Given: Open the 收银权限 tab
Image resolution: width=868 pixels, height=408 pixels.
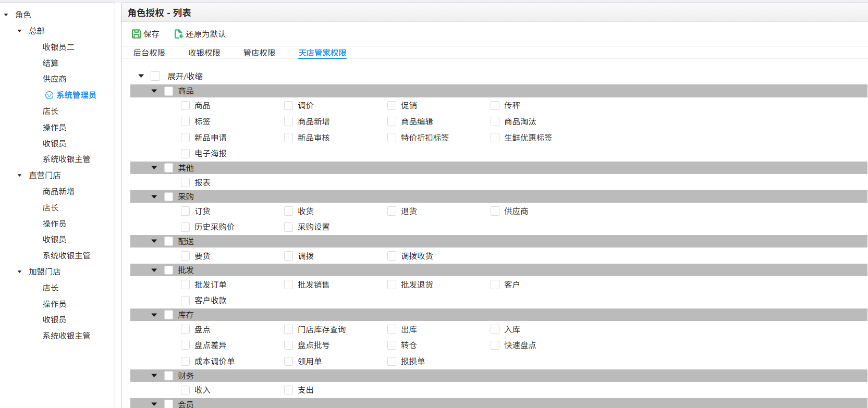Looking at the screenshot, I should [204, 53].
